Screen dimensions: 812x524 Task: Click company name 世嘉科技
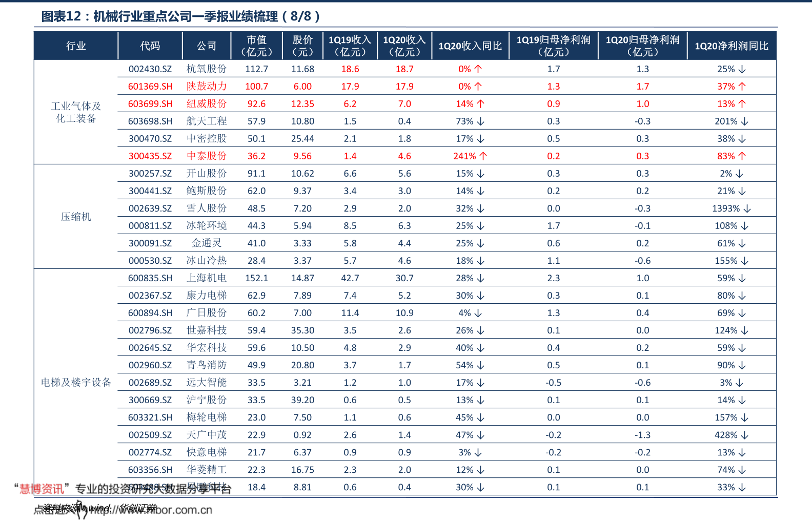(x=207, y=330)
